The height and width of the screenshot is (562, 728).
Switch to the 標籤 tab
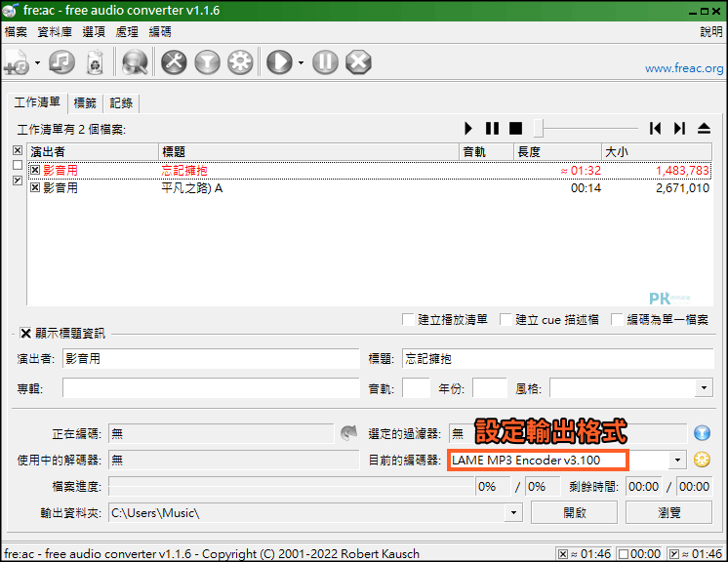[x=85, y=103]
